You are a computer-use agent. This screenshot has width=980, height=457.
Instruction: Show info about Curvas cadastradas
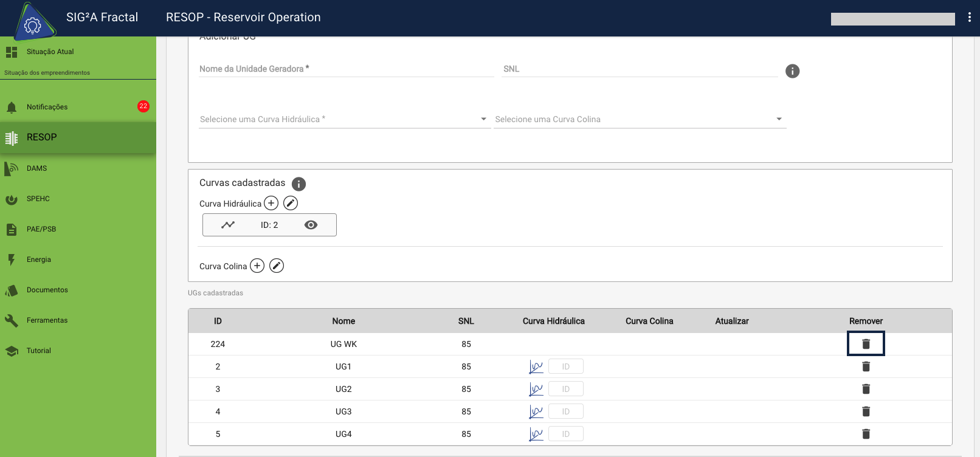click(298, 184)
